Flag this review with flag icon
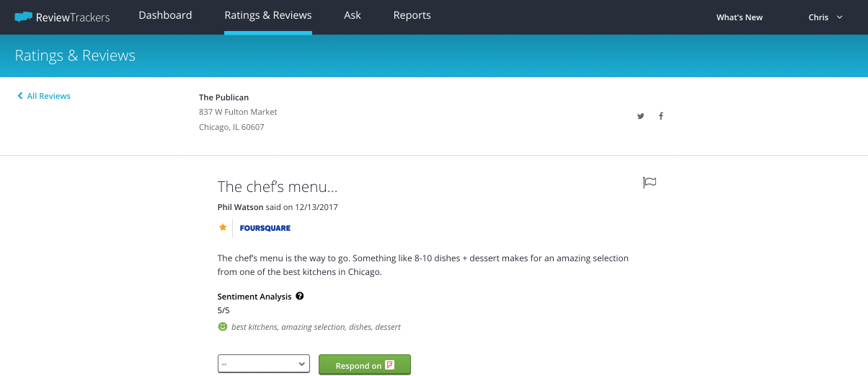Image resolution: width=868 pixels, height=376 pixels. [x=650, y=183]
